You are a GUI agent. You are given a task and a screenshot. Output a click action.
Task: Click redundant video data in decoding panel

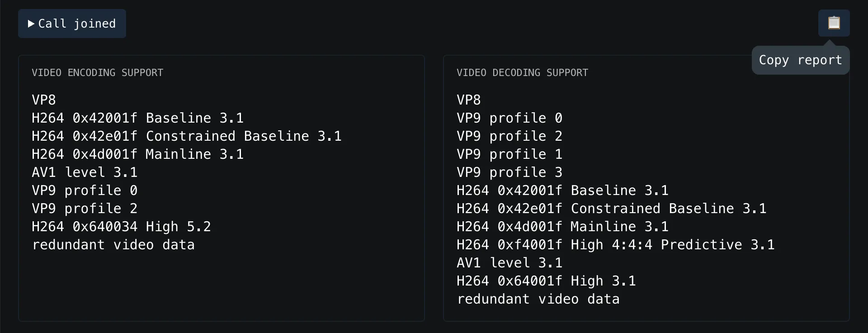pyautogui.click(x=538, y=299)
